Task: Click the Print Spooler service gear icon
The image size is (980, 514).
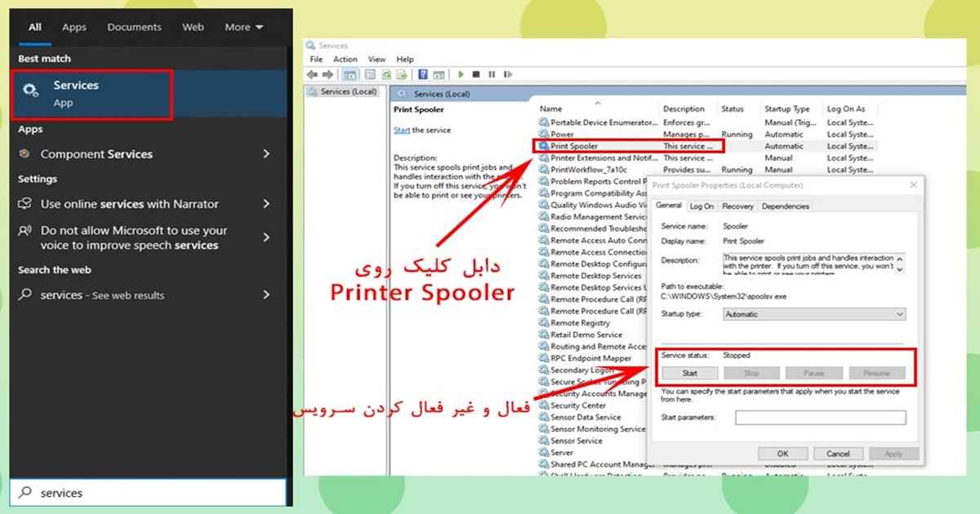Action: pyautogui.click(x=544, y=146)
